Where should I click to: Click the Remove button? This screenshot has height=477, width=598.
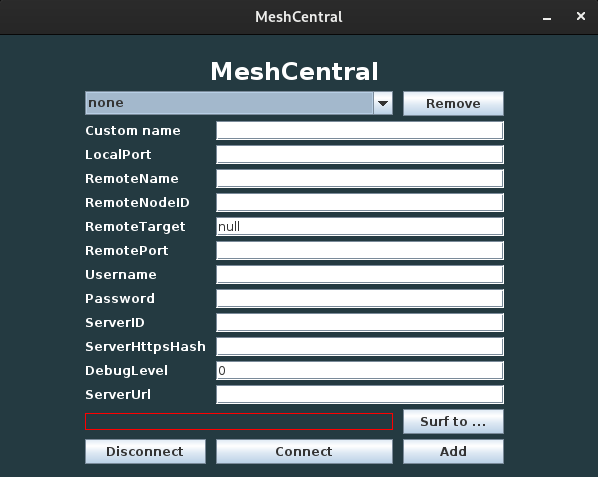click(453, 103)
